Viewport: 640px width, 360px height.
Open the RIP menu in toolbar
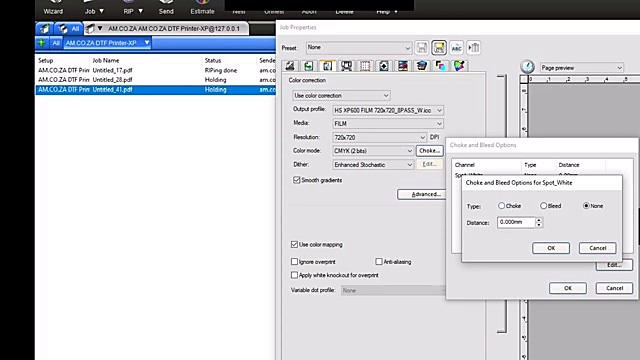tap(133, 11)
